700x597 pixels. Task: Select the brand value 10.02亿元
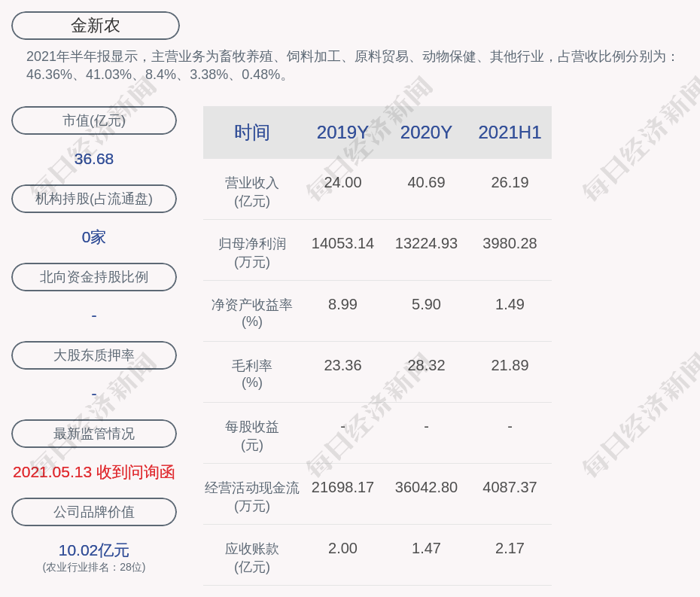[x=94, y=550]
